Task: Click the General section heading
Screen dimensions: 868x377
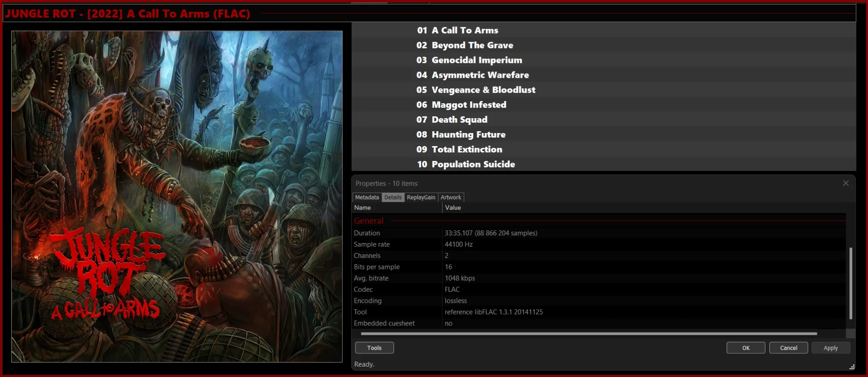Action: (x=368, y=221)
